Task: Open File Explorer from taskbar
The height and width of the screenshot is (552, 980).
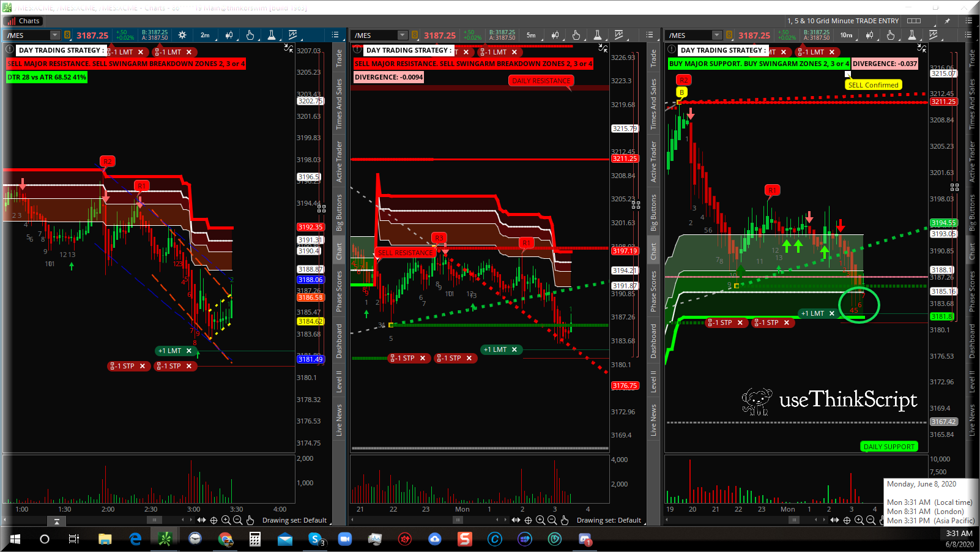Action: click(x=105, y=539)
